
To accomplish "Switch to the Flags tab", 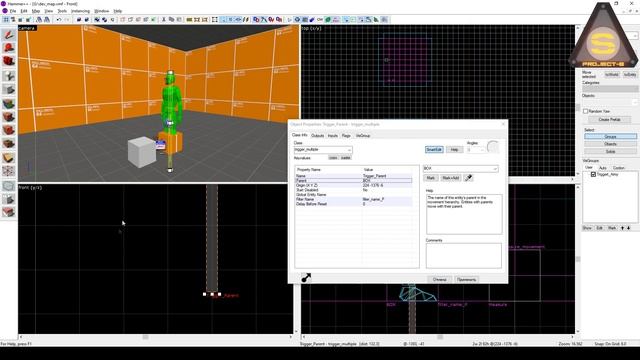I will pyautogui.click(x=346, y=136).
